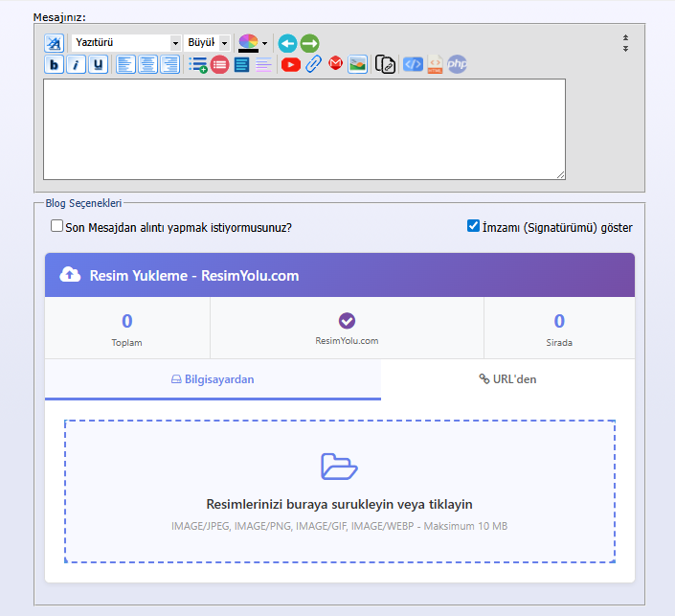Click the copy link documents icon
Viewport: 675px width, 616px height.
coord(385,64)
